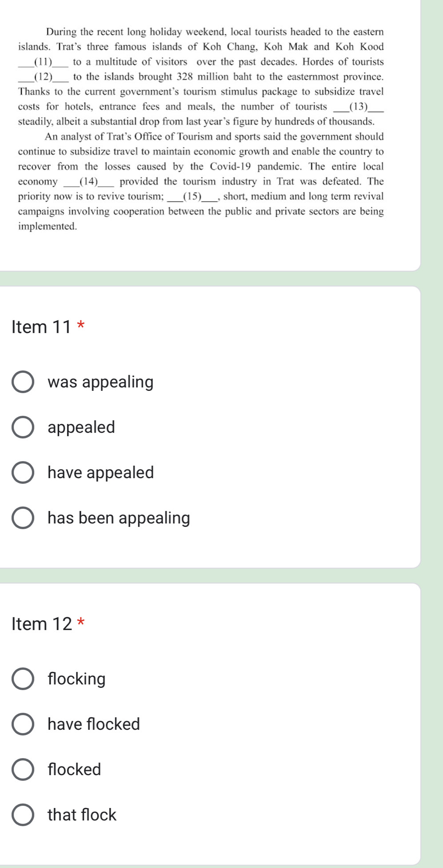This screenshot has height=868, width=443.
Task: Click the 'has been appealing' label text
Action: (119, 518)
